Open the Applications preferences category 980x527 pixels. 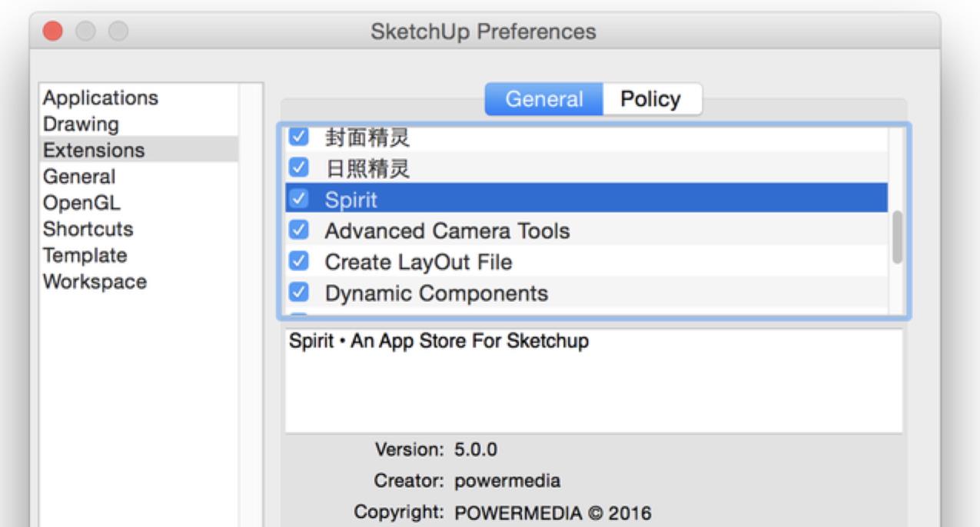(x=101, y=98)
